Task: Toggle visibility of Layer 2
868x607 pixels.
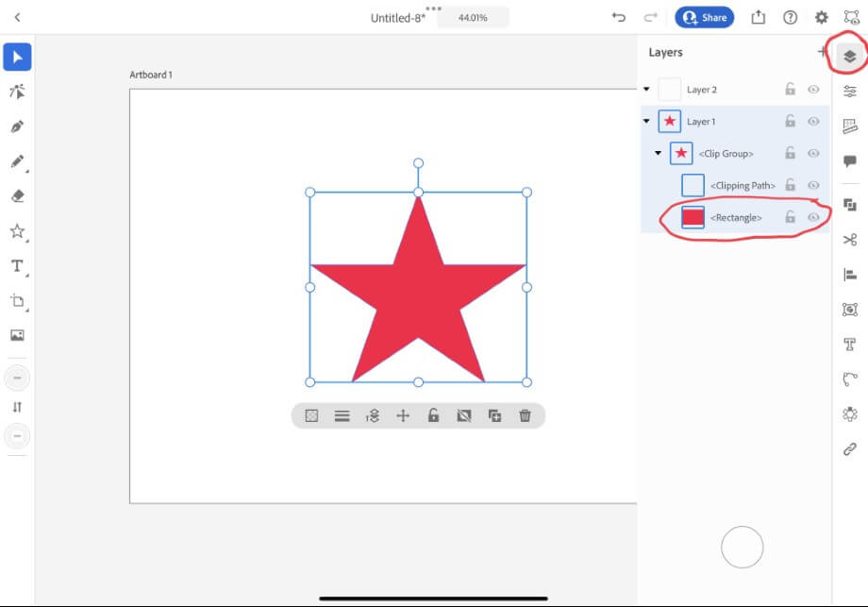Action: coord(813,89)
